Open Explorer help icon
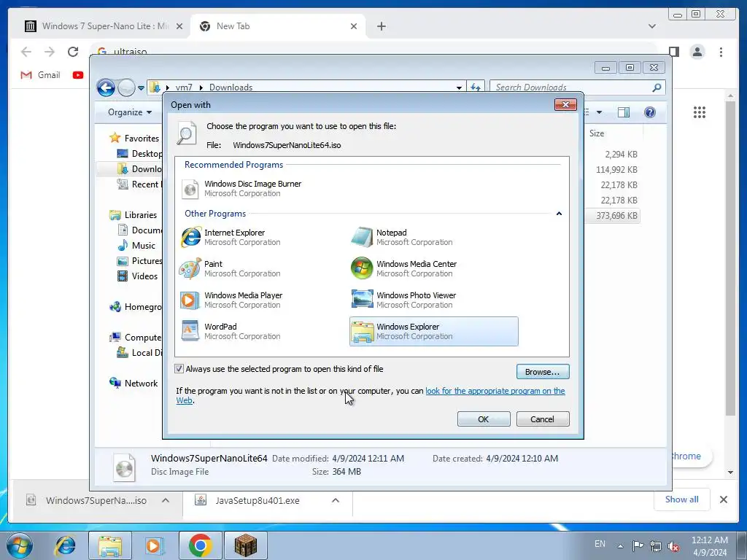This screenshot has width=747, height=560. coord(650,112)
